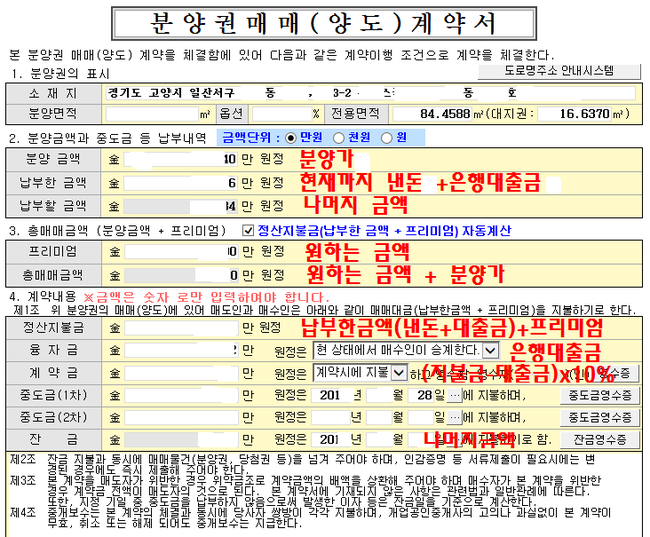The height and width of the screenshot is (537, 650).
Task: Click the 계약금 amount input field
Action: [181, 373]
